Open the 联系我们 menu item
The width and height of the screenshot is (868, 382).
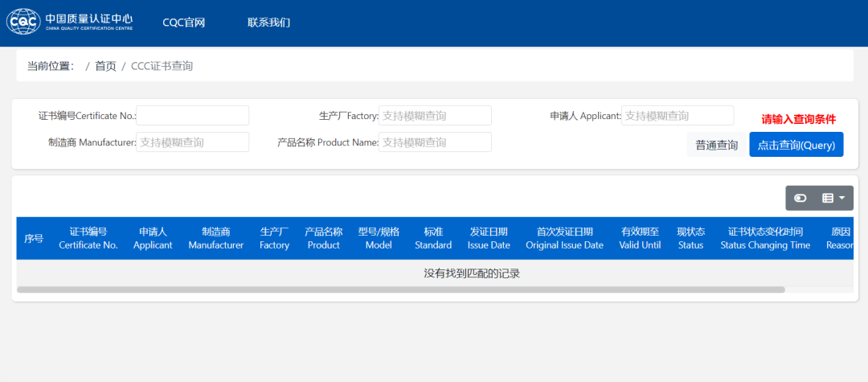pyautogui.click(x=268, y=23)
